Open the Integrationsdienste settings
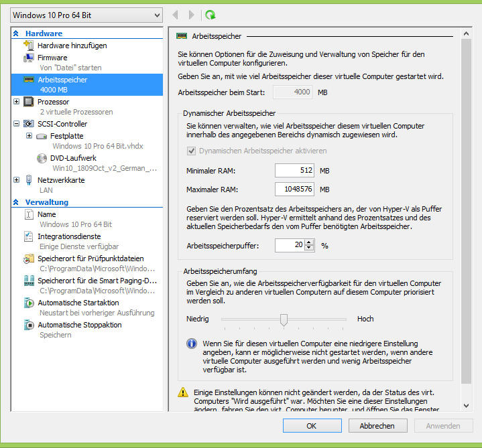 coord(69,236)
